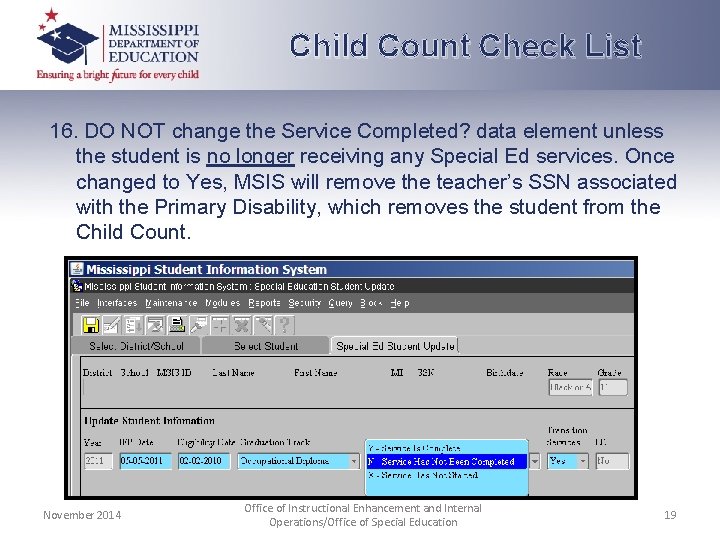Click the IEP Date field 05-05-2011
Viewport: 720px width, 540px height.
[146, 461]
